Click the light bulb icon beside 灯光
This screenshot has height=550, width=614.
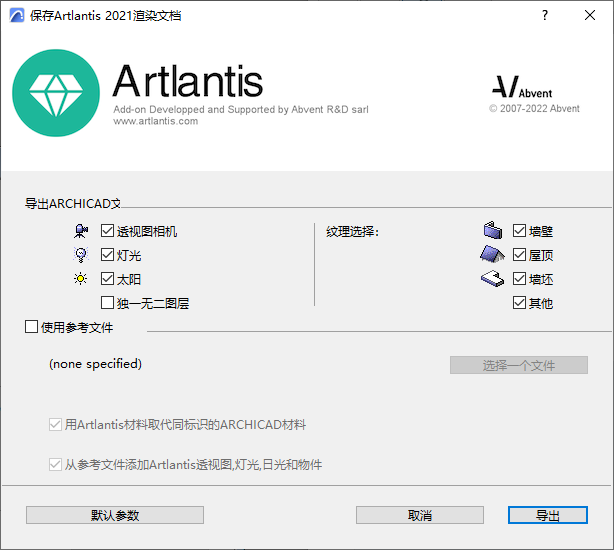[81, 255]
